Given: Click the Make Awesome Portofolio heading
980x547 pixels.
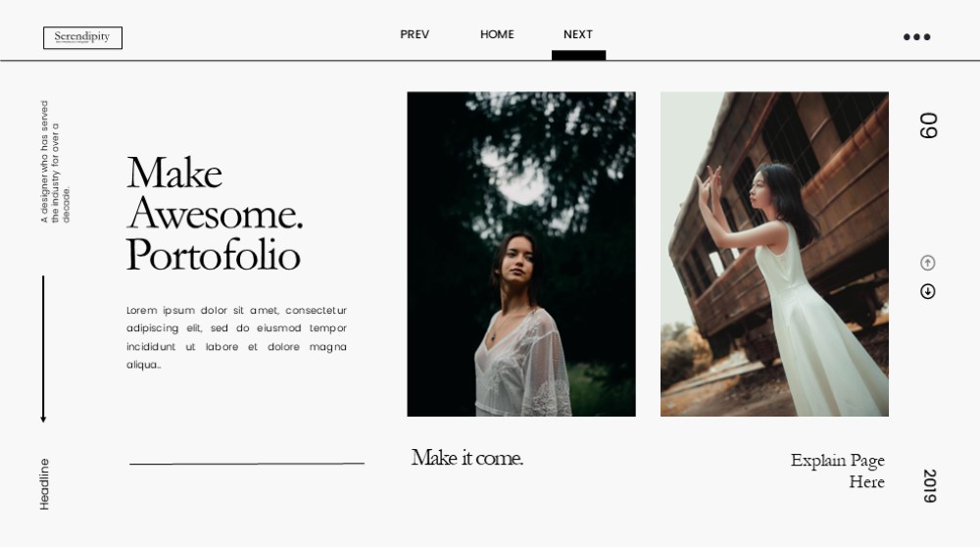Looking at the screenshot, I should (x=215, y=214).
